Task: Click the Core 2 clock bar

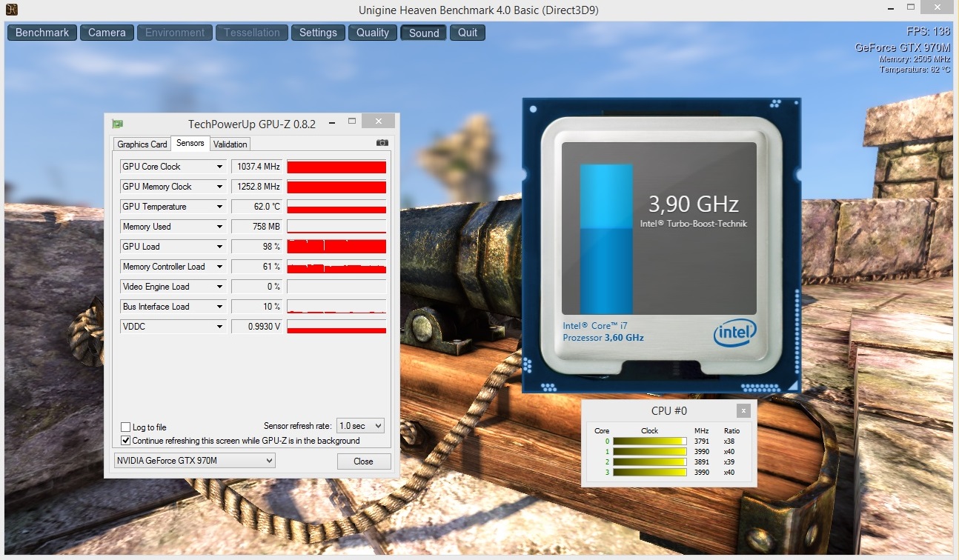Action: point(650,462)
